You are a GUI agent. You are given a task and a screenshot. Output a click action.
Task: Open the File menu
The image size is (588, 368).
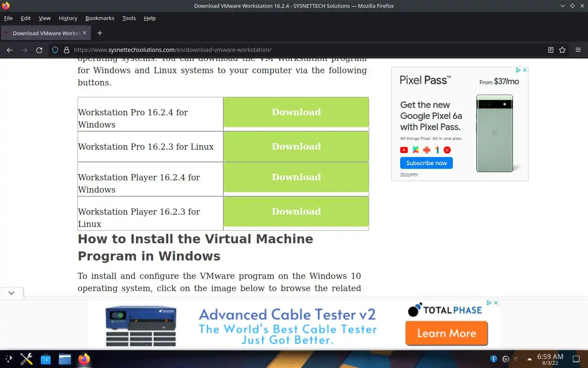pyautogui.click(x=8, y=18)
